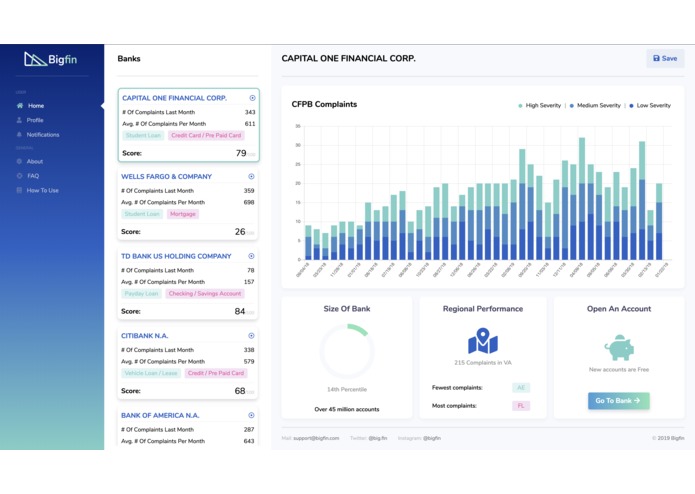
Task: Select the TD Bank card circle icon
Action: [x=251, y=256]
